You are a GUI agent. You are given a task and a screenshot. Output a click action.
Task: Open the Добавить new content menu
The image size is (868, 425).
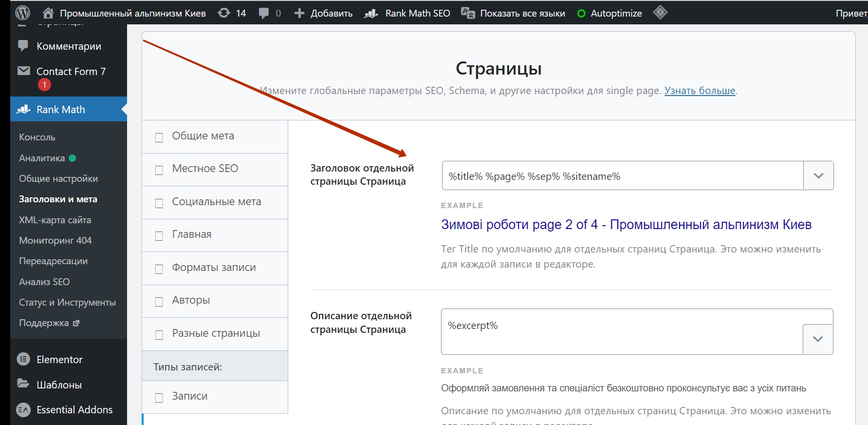324,13
